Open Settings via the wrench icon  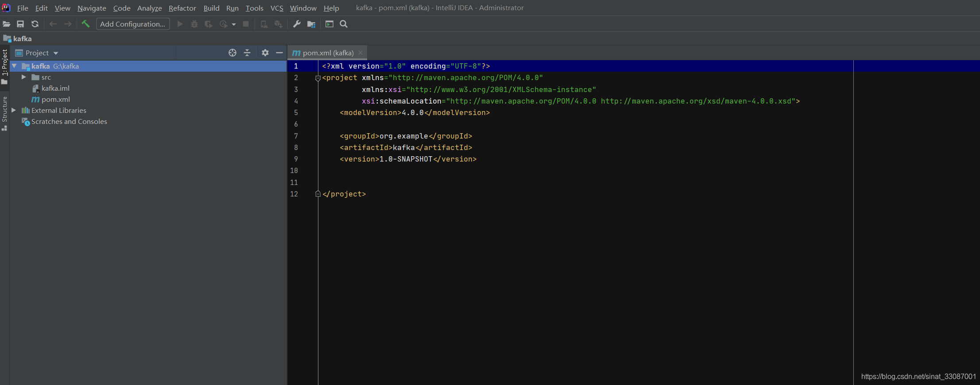297,24
